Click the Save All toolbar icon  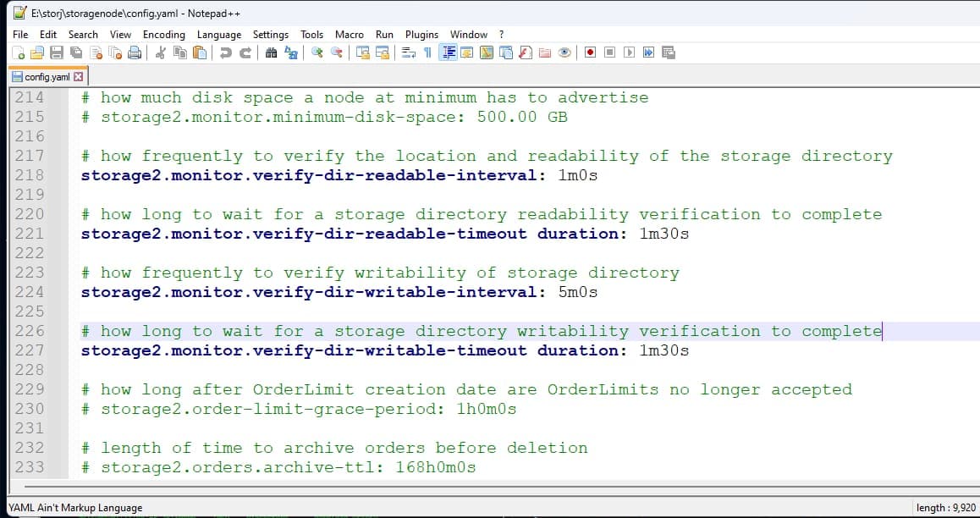76,53
